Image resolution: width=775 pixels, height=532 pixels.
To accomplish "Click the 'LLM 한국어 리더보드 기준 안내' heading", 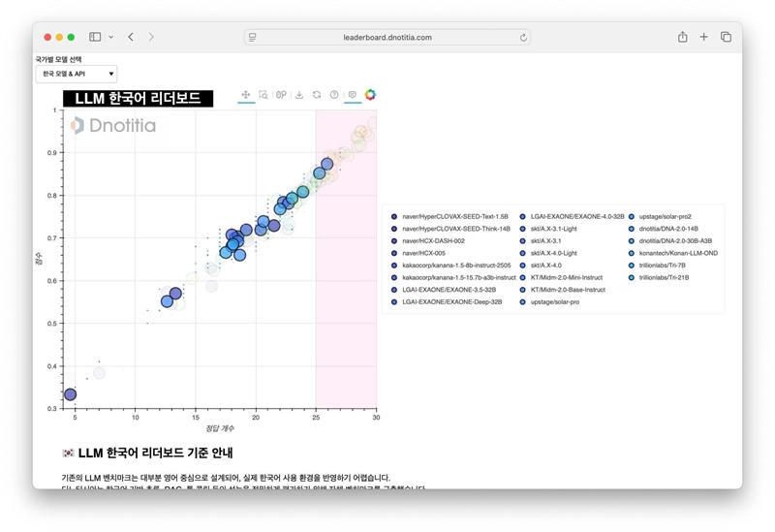I will point(155,453).
